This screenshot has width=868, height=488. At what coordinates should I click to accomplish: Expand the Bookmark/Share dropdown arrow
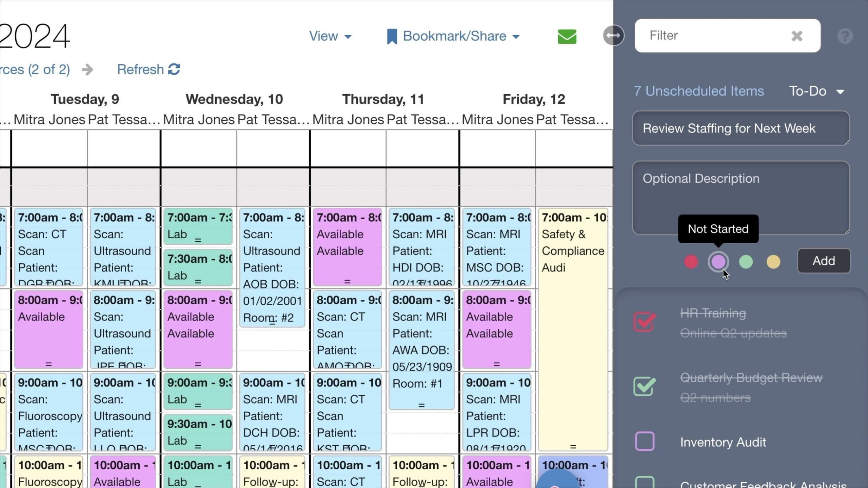[x=516, y=37]
